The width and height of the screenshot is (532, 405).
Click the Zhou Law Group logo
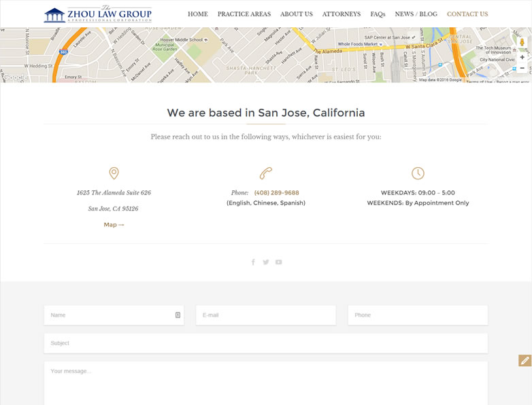pyautogui.click(x=97, y=14)
